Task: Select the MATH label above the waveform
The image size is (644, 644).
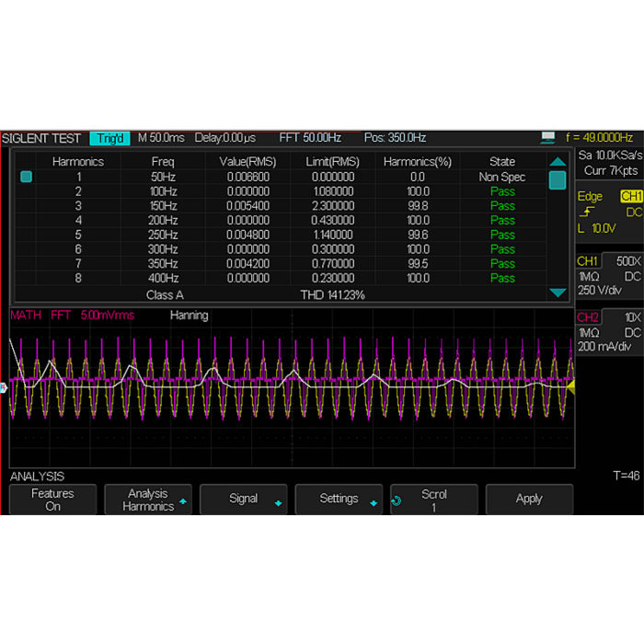Action: click(x=25, y=316)
